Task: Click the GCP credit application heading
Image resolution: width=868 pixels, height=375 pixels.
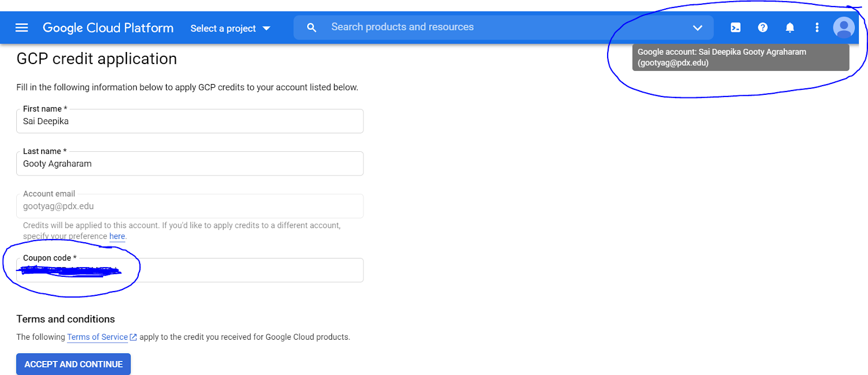Action: point(97,59)
